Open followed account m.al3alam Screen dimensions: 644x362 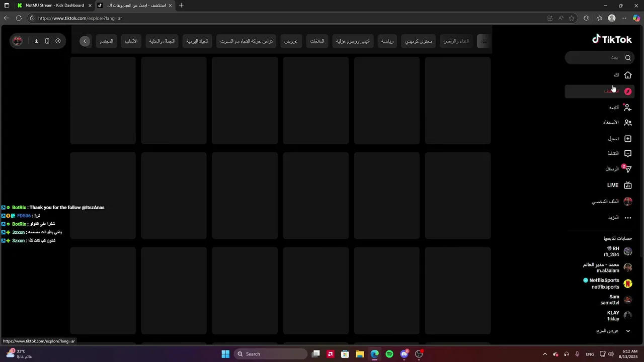[x=607, y=267]
